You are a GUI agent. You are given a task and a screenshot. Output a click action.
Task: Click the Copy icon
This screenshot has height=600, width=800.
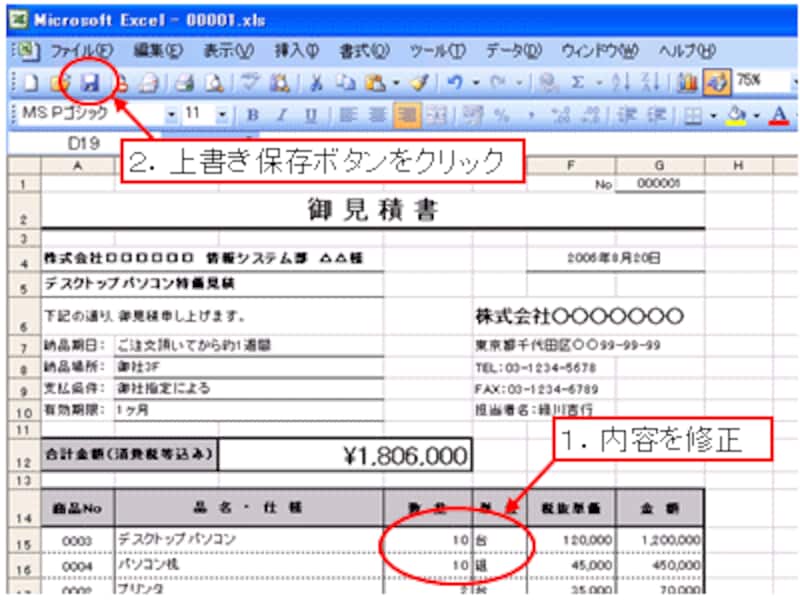346,83
